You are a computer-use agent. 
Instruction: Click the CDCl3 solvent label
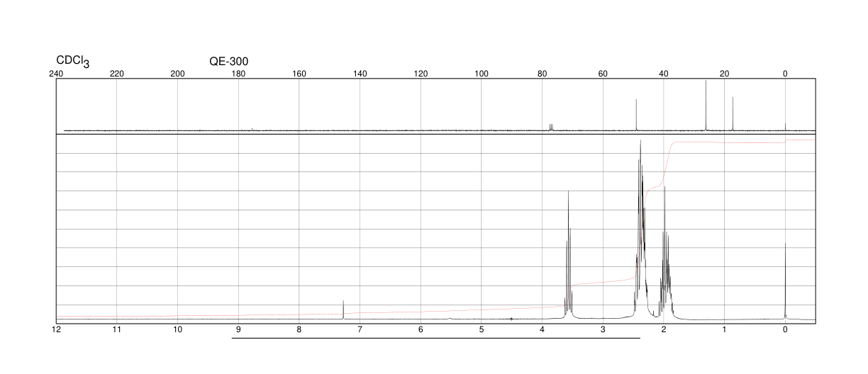pyautogui.click(x=73, y=62)
